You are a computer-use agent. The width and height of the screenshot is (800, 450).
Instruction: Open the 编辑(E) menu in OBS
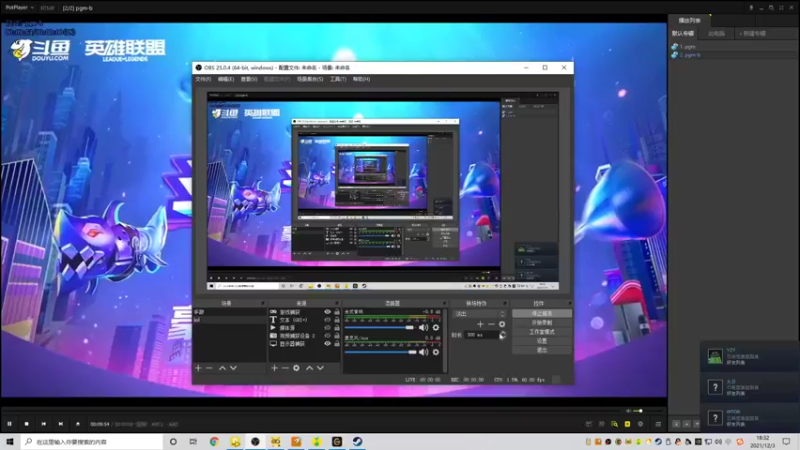click(226, 79)
